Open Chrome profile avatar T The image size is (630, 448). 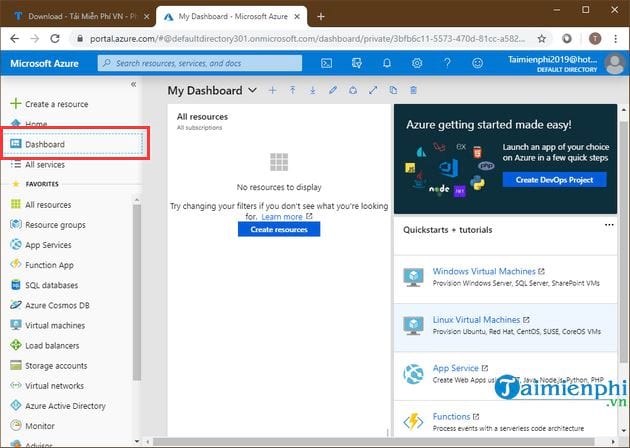[x=595, y=39]
